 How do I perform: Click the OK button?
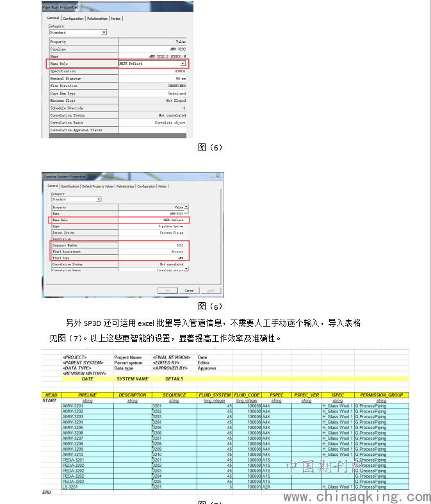pyautogui.click(x=167, y=291)
